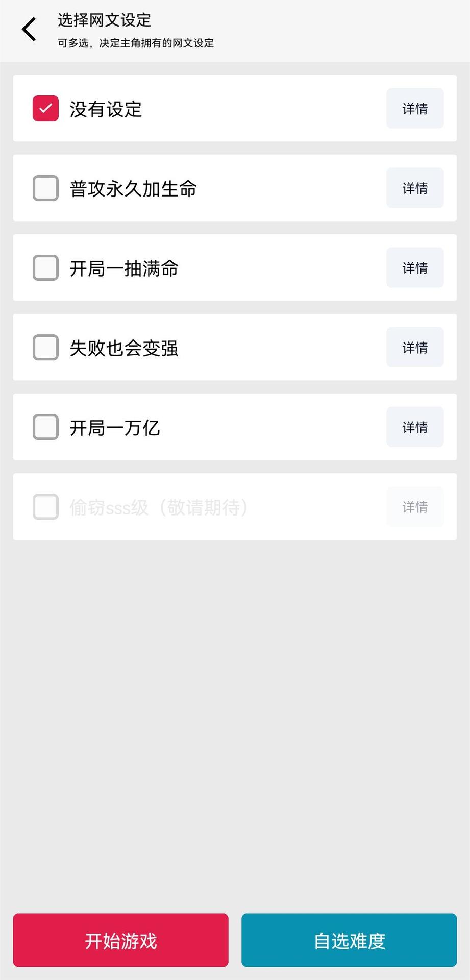Click the 普攻永久加生命 label text
The height and width of the screenshot is (980, 470).
[x=133, y=189]
